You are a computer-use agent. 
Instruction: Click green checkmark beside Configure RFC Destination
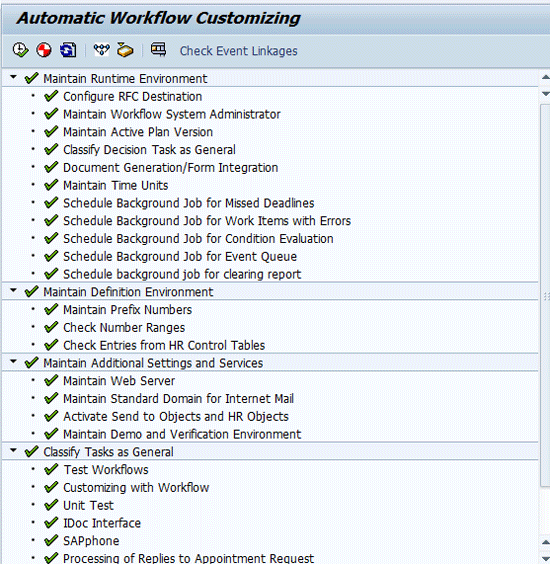pos(51,96)
